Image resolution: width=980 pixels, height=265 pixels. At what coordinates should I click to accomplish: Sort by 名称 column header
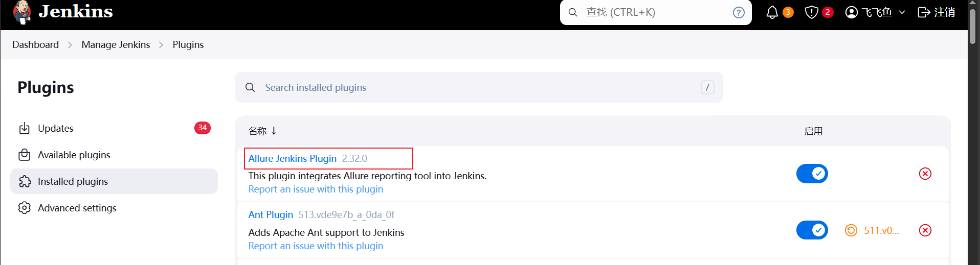click(257, 131)
